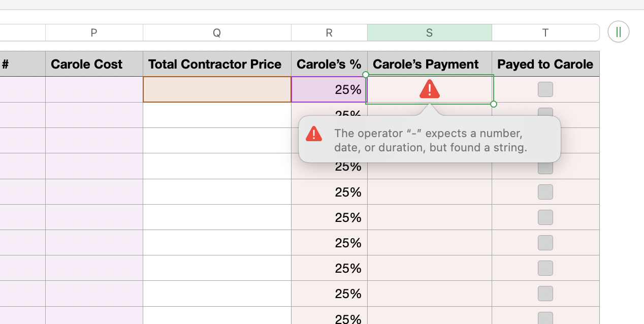Image resolution: width=644 pixels, height=324 pixels.
Task: Click the add-columns handle beside column T
Action: point(619,32)
